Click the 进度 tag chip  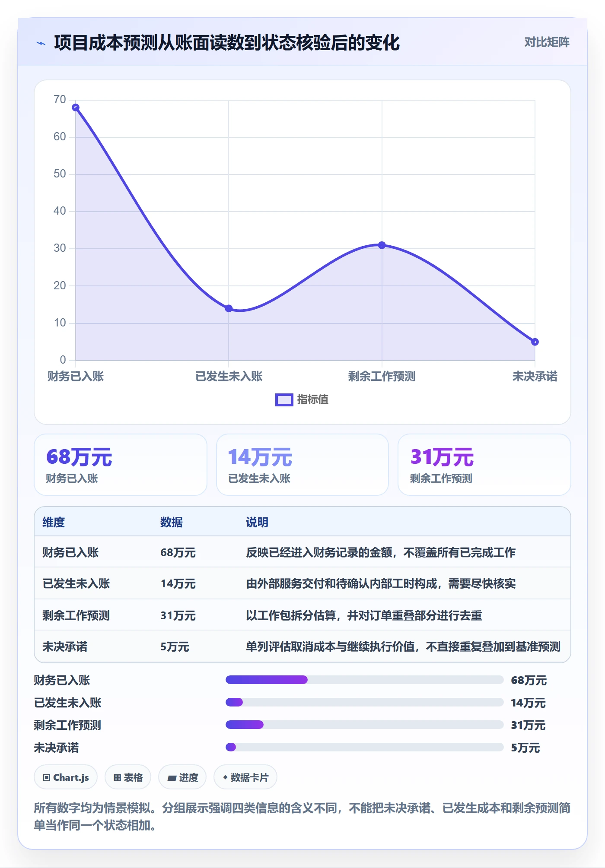pos(182,777)
